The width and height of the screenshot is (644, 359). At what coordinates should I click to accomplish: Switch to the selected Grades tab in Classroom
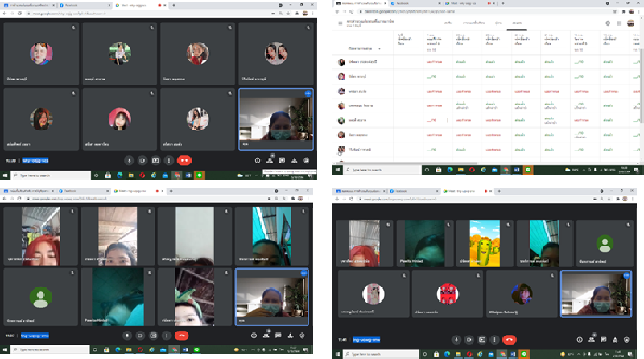click(x=517, y=23)
